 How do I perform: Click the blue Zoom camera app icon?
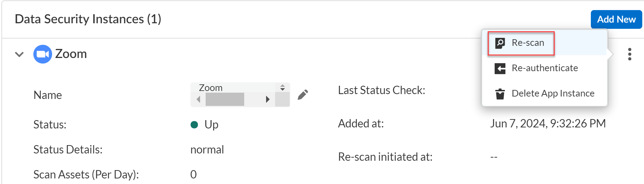tap(42, 54)
